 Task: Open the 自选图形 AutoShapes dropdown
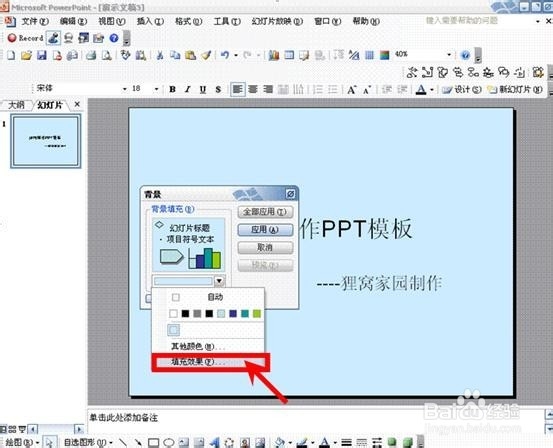click(87, 442)
